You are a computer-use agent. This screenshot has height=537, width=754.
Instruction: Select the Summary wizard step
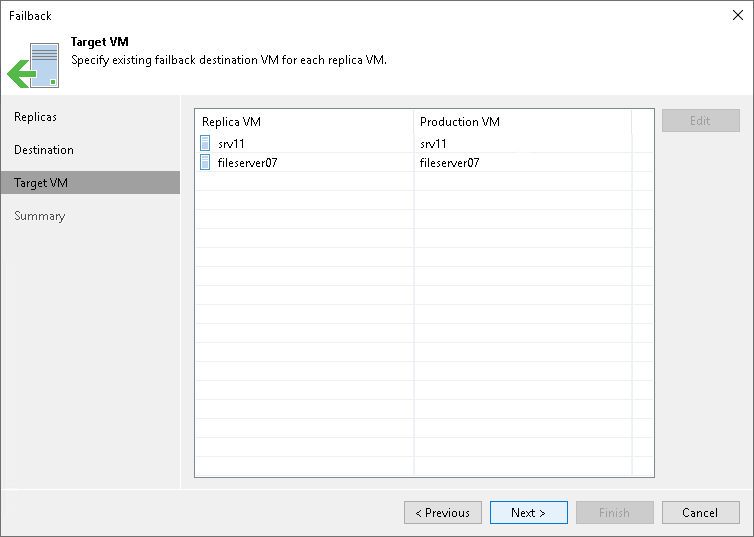[x=39, y=216]
